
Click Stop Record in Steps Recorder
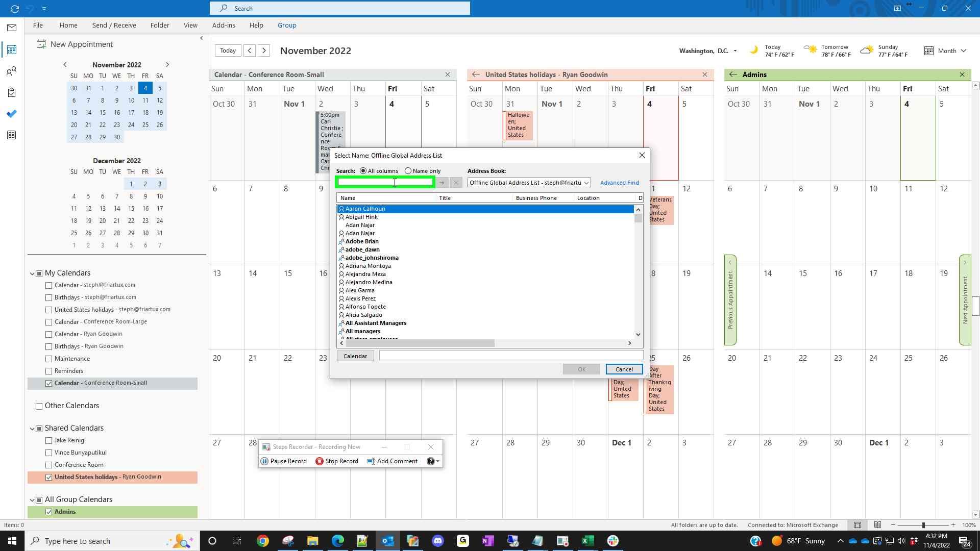click(x=337, y=461)
